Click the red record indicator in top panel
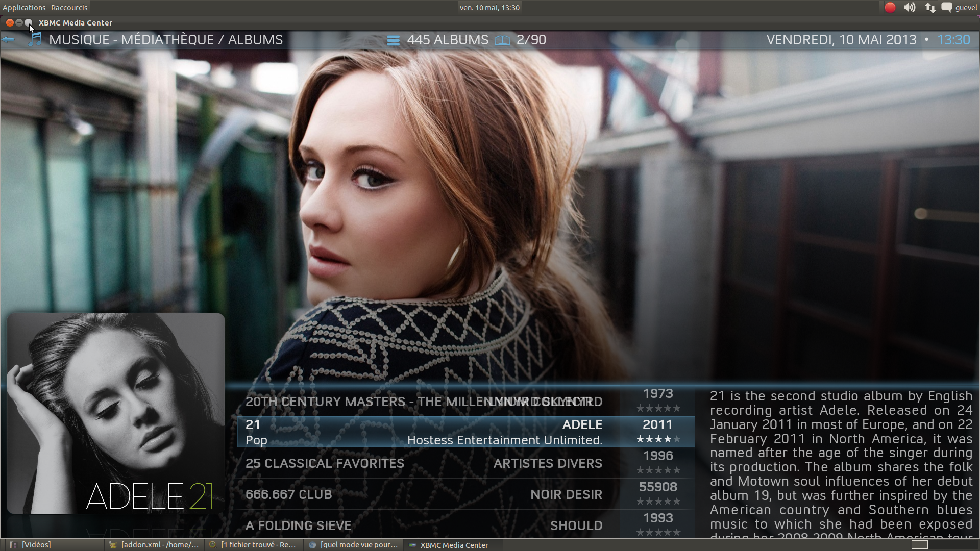Image resolution: width=980 pixels, height=551 pixels. tap(890, 7)
